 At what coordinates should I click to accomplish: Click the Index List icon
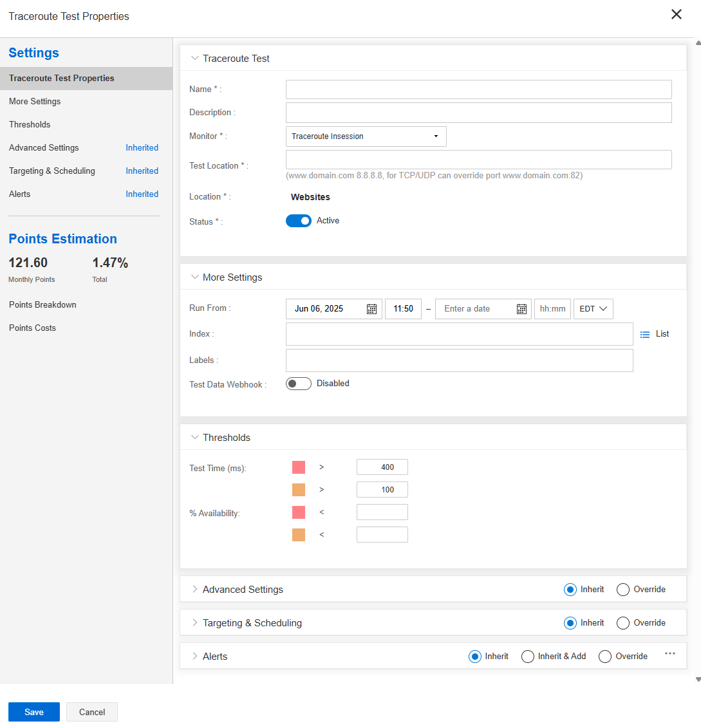pos(645,335)
